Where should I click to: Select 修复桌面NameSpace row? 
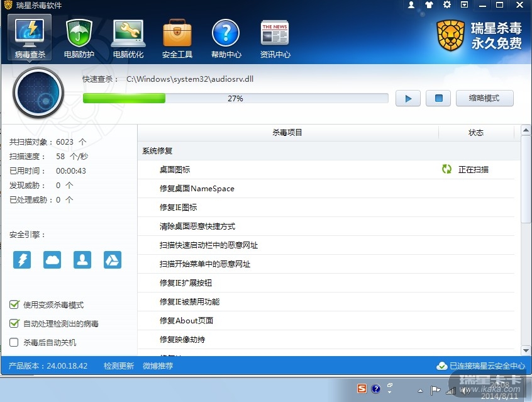[326, 189]
